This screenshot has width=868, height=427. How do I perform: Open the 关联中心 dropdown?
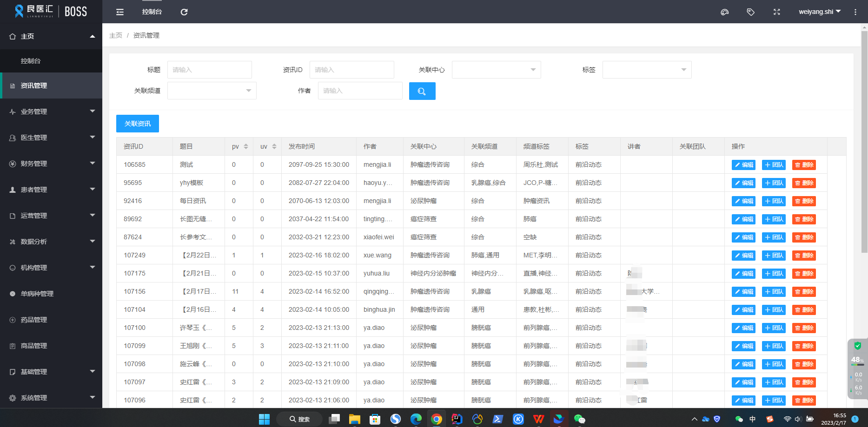coord(497,70)
